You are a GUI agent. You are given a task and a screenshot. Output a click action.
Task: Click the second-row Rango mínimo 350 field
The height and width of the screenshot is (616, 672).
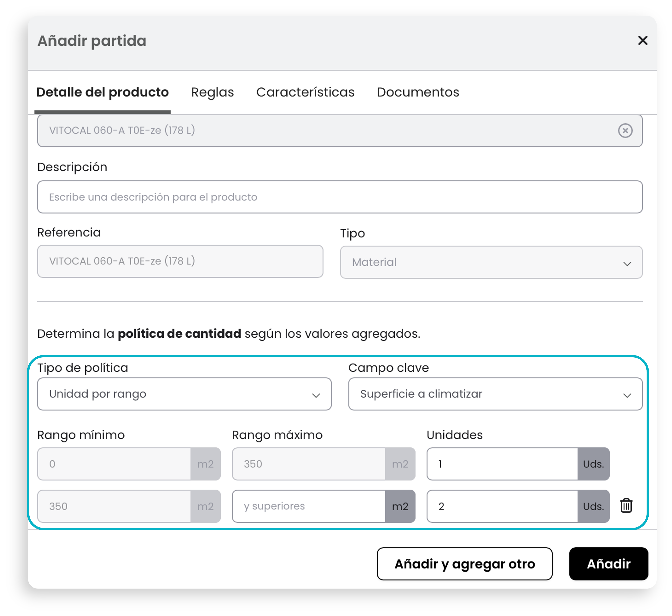[114, 506]
